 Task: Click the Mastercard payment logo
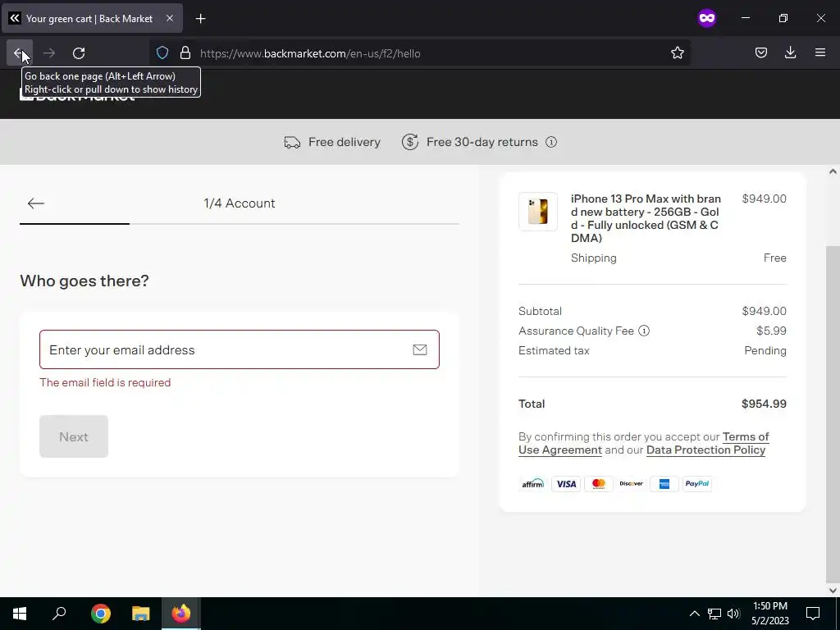click(599, 484)
